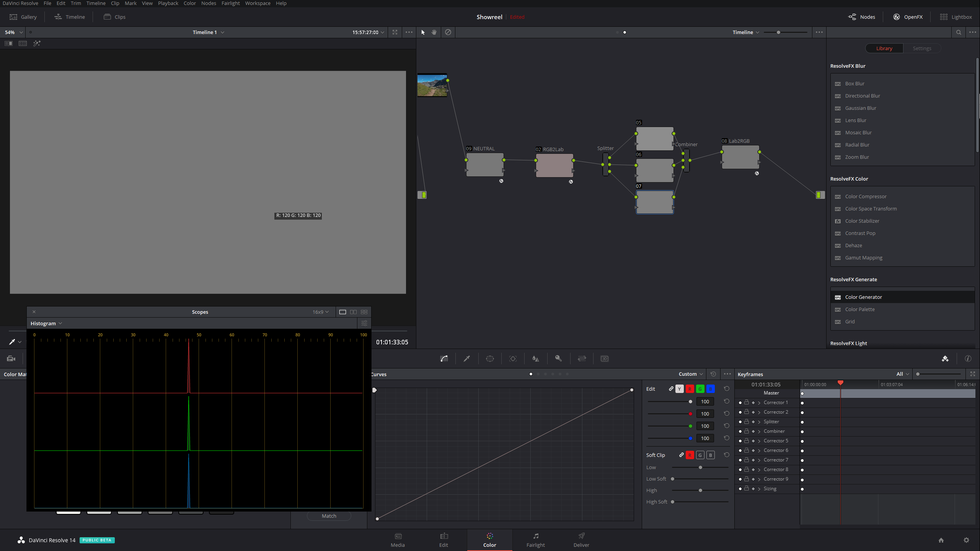Image resolution: width=980 pixels, height=551 pixels.
Task: Click the Match button in scopes panel
Action: pyautogui.click(x=329, y=515)
